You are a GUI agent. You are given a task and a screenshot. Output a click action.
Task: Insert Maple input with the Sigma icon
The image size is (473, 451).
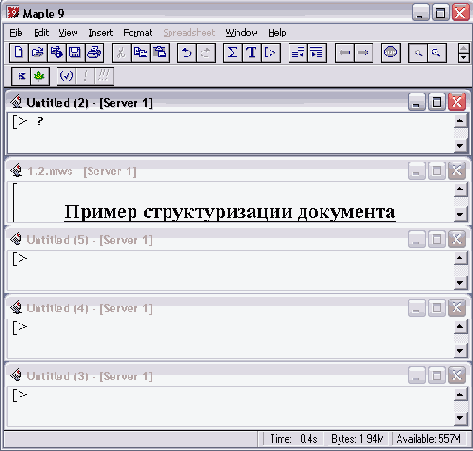(233, 53)
